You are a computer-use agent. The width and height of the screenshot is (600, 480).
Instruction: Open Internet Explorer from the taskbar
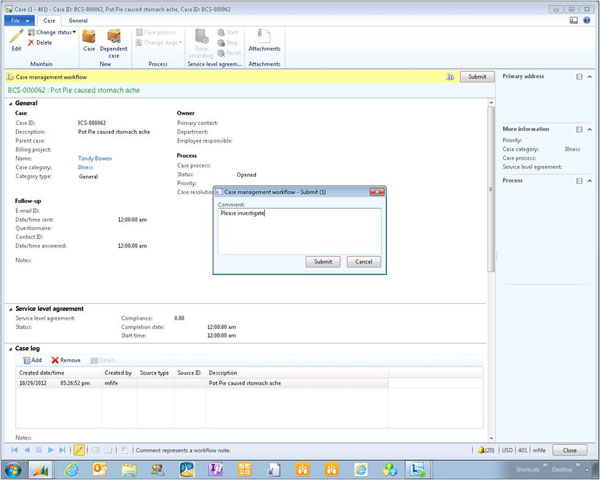coord(72,468)
